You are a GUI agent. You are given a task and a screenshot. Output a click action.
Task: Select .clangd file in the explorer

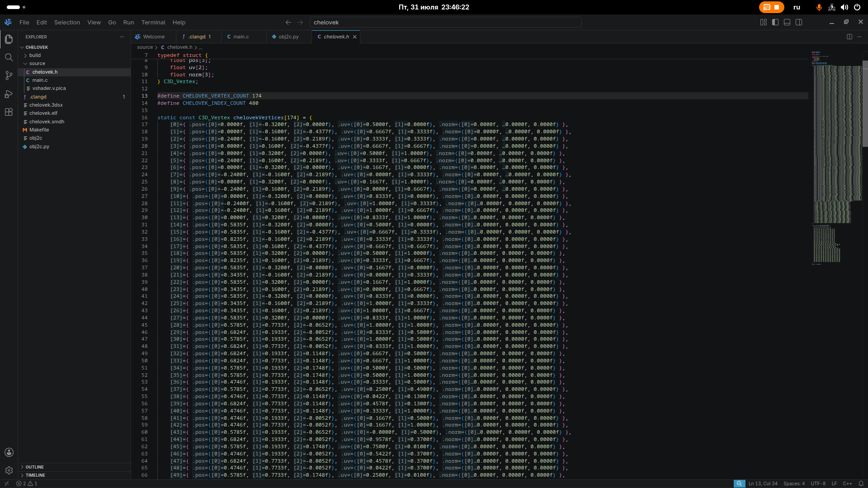tap(74, 97)
